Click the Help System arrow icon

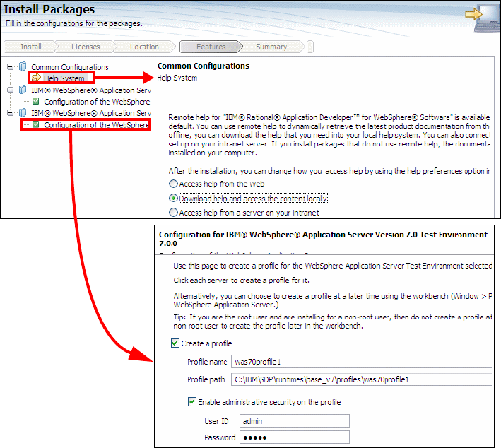(36, 78)
